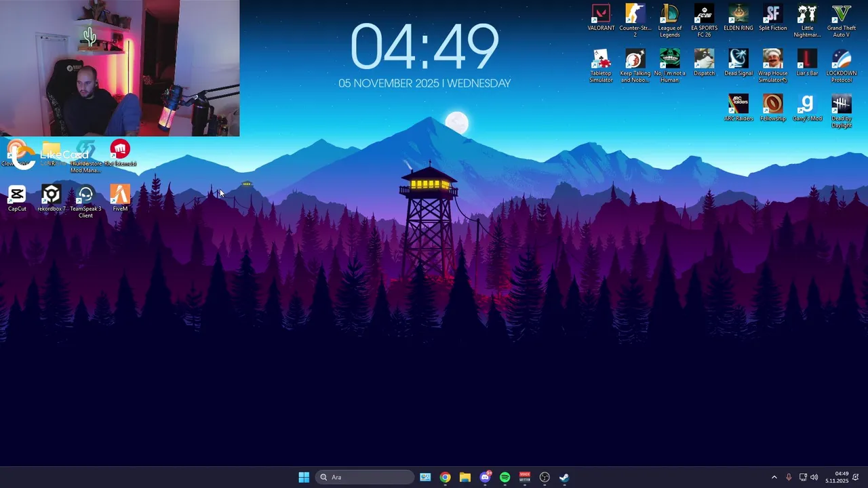Expand hidden system tray icons

(774, 477)
